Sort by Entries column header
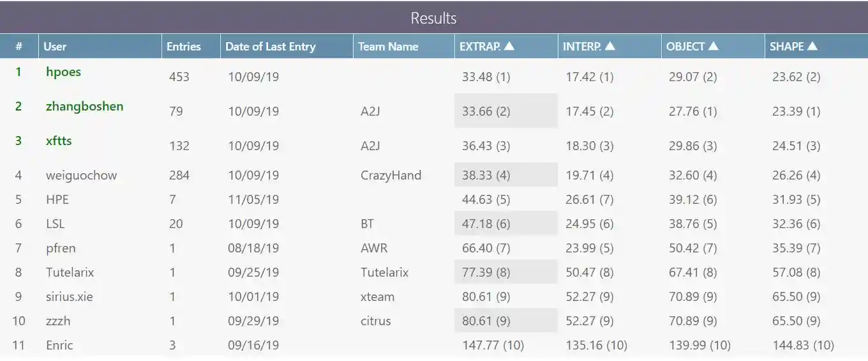This screenshot has width=868, height=361. (184, 47)
